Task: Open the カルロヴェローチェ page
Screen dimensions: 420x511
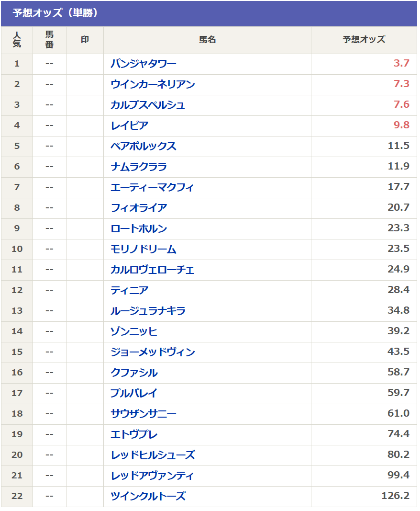Action: (x=153, y=270)
